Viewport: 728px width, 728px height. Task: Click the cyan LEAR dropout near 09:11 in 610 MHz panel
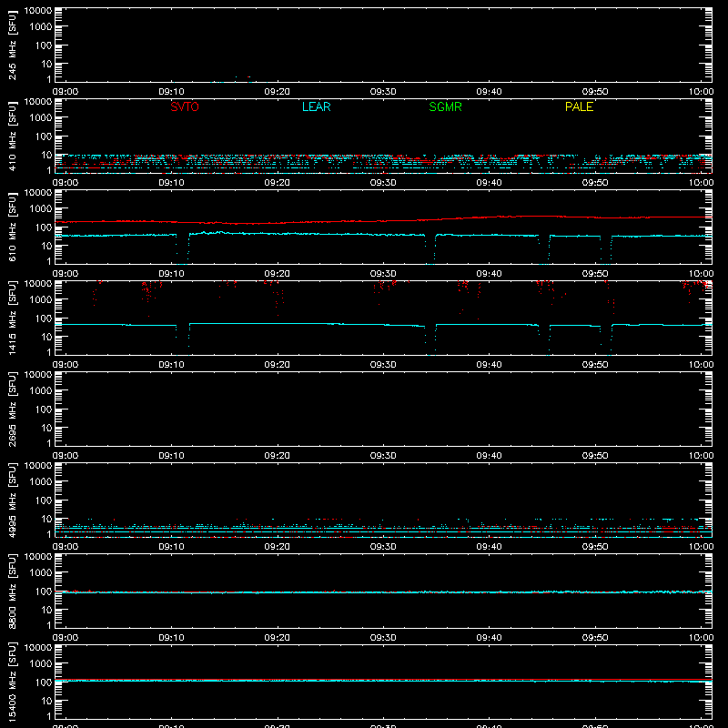(183, 249)
